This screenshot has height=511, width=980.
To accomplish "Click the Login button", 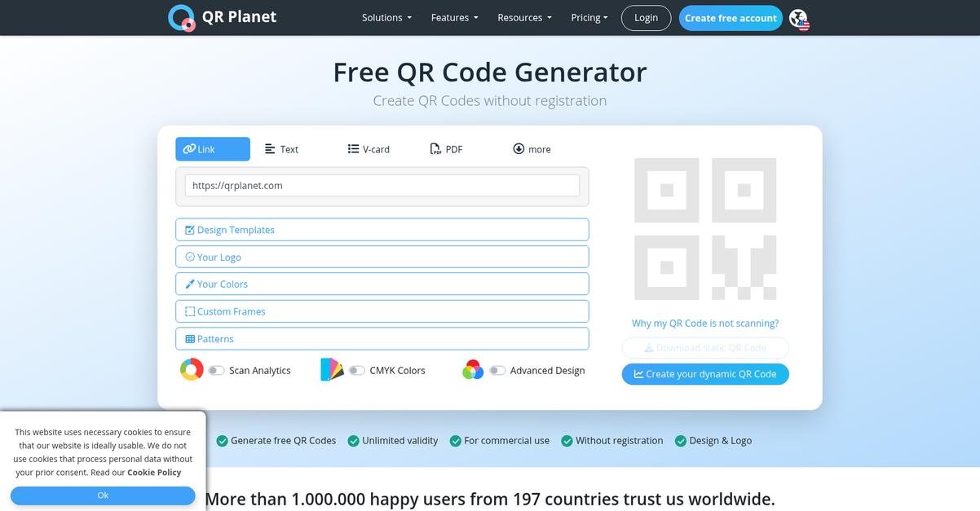I will [x=646, y=18].
